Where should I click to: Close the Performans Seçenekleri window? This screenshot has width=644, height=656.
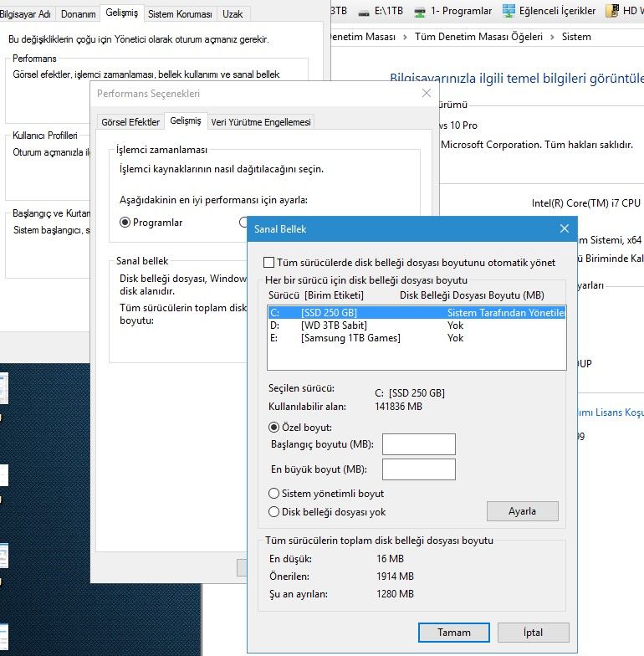tap(427, 93)
